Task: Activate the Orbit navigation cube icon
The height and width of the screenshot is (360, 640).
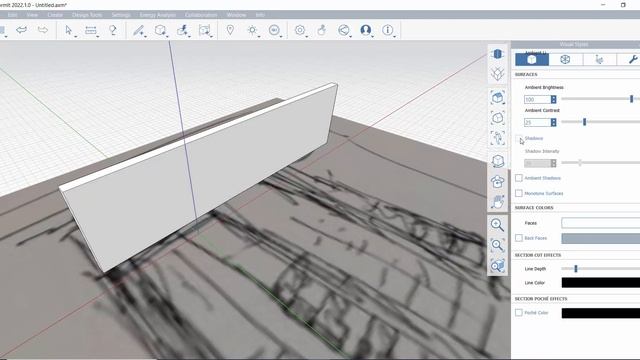Action: (x=498, y=161)
